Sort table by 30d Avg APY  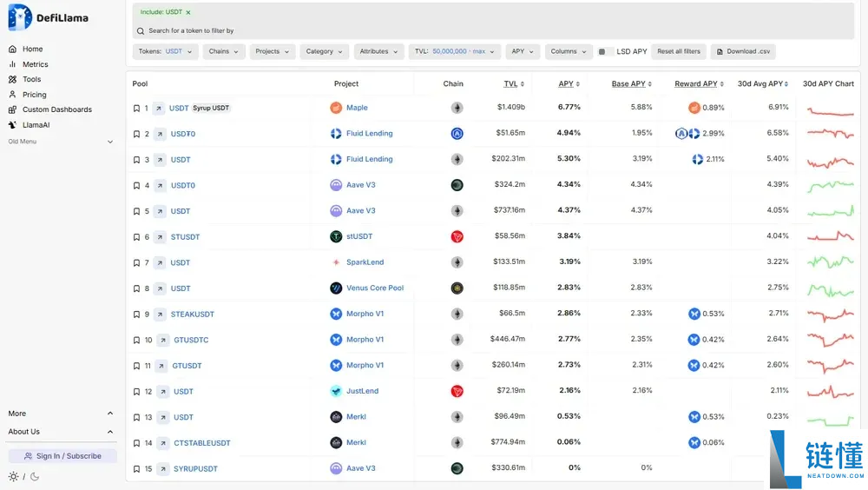click(763, 83)
